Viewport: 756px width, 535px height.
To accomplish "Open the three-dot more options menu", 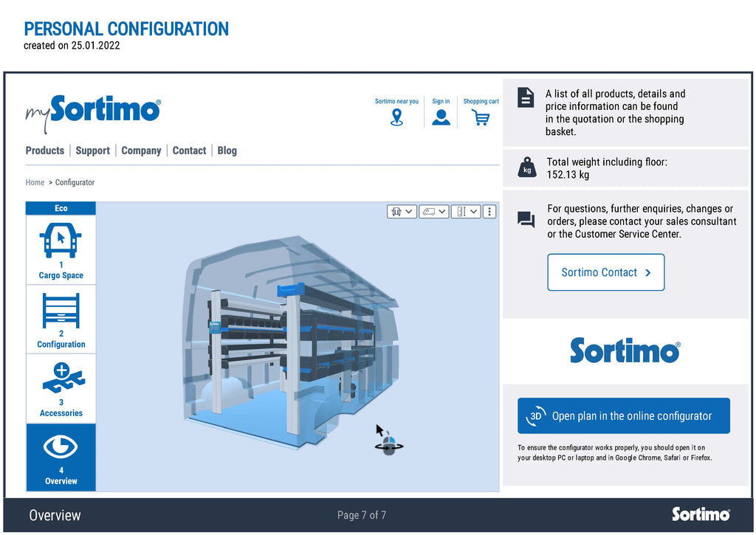I will click(489, 211).
